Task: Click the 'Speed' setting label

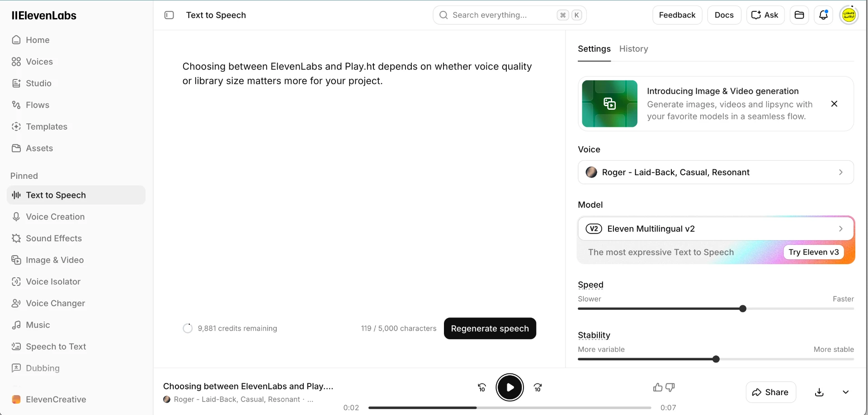Action: tap(590, 284)
